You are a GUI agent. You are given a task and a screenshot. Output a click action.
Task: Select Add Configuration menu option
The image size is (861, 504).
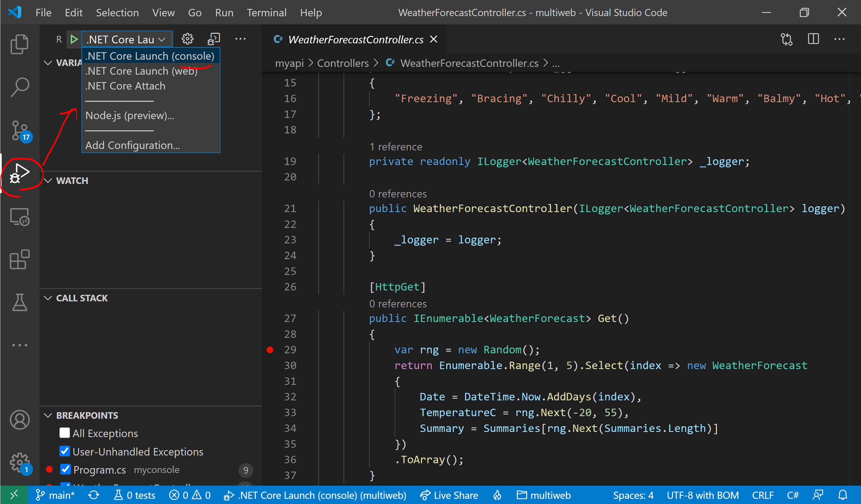(x=132, y=145)
